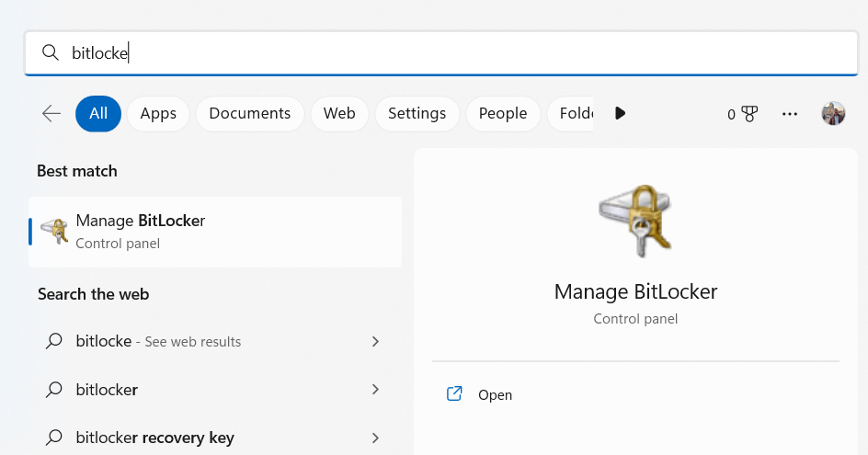Screen dimensions: 868x455
Task: Click the magnifier icon beside bitlocke web result
Action: click(x=53, y=341)
